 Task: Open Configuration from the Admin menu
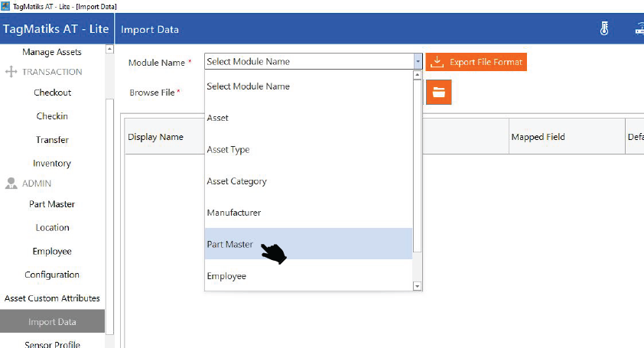(52, 275)
